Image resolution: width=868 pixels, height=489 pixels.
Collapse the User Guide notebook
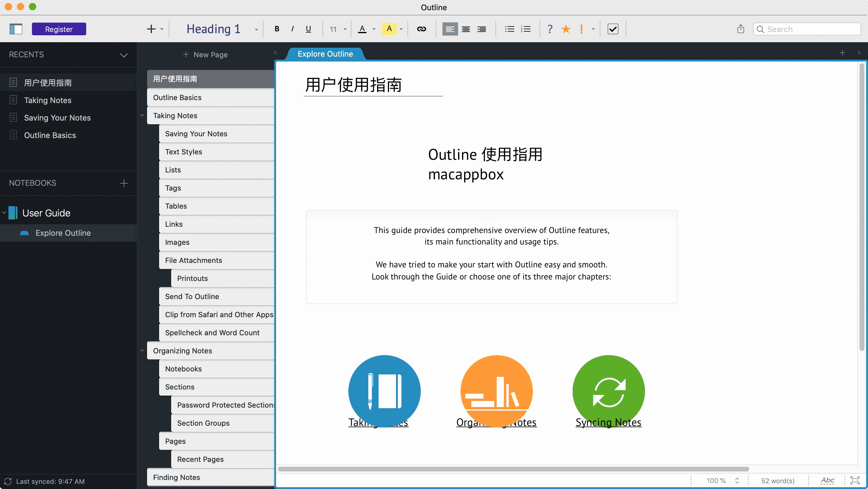[5, 213]
